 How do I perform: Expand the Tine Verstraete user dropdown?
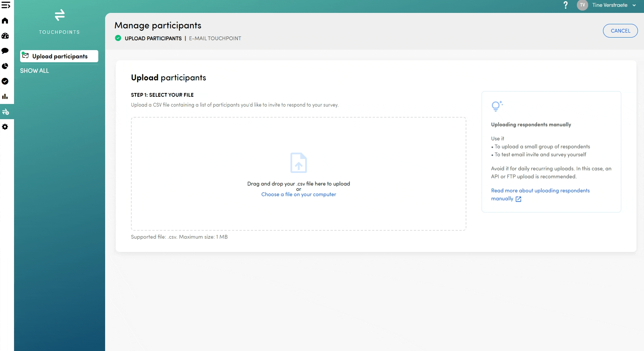[x=634, y=5]
